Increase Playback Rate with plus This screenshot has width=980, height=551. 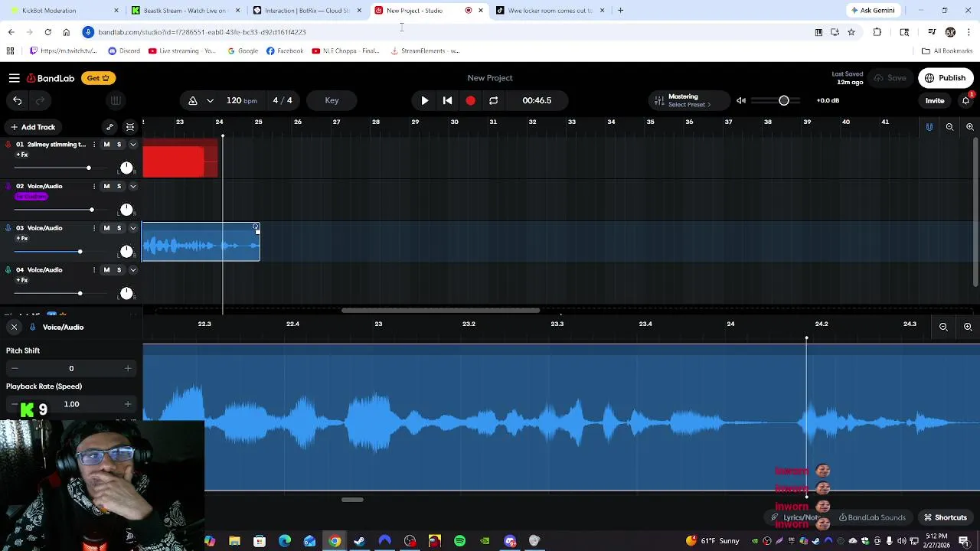(x=128, y=404)
